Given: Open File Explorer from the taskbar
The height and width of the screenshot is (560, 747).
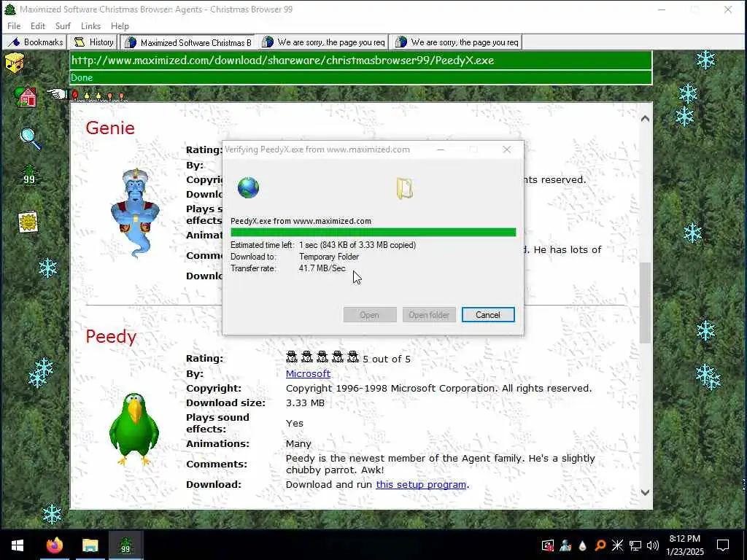Looking at the screenshot, I should point(90,545).
